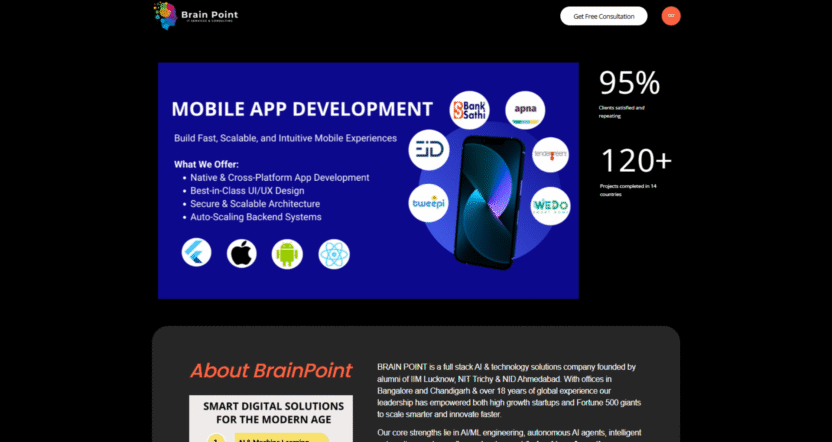Select the WEDO smart home logo
832x442 pixels.
pos(550,206)
